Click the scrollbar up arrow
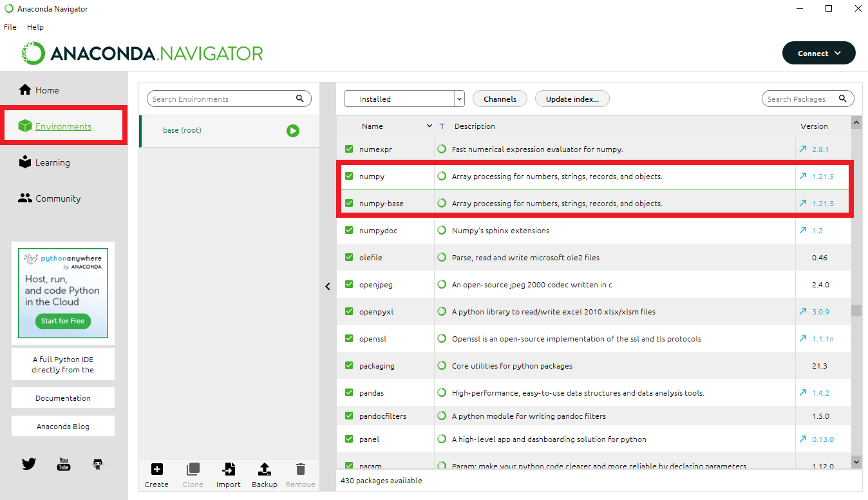This screenshot has width=868, height=500. (856, 122)
